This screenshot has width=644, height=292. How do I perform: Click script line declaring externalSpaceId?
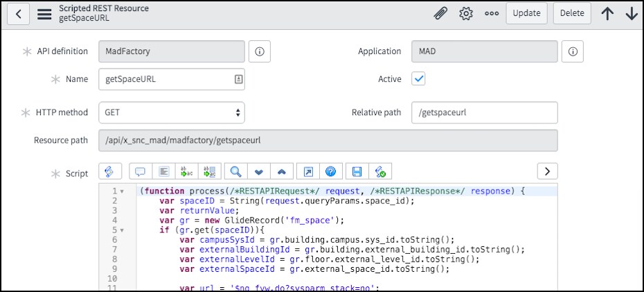pos(314,269)
